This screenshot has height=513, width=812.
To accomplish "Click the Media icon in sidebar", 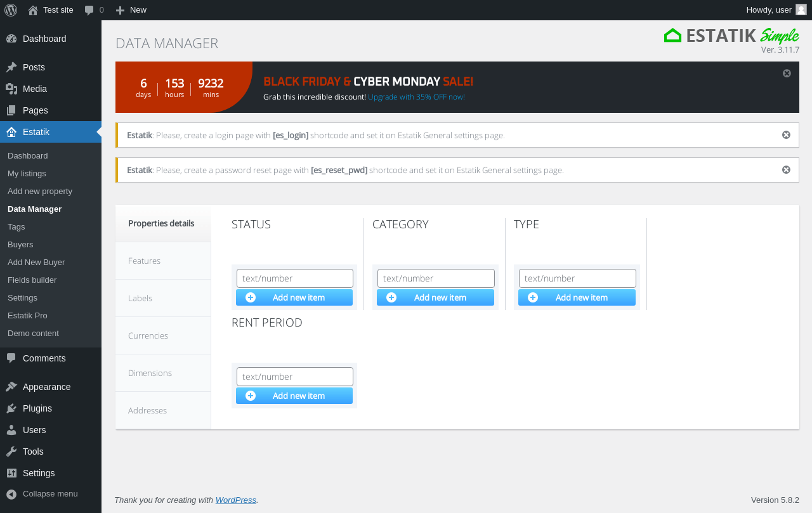I will click(x=11, y=89).
